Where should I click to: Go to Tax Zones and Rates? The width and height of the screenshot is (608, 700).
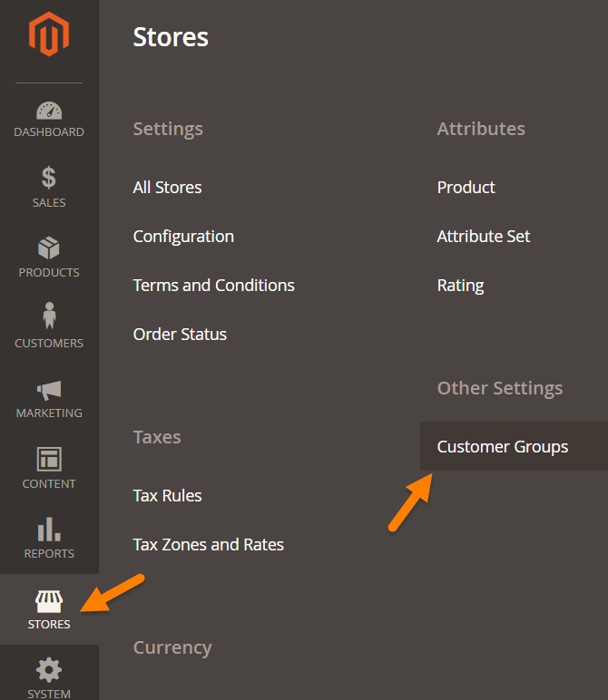(208, 545)
